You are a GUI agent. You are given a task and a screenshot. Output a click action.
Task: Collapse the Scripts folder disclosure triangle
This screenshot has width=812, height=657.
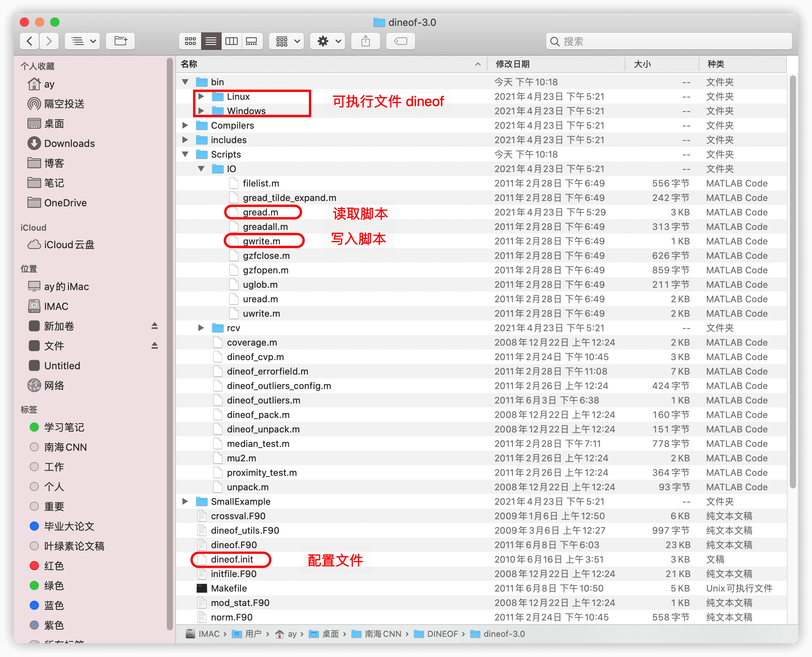tap(185, 154)
